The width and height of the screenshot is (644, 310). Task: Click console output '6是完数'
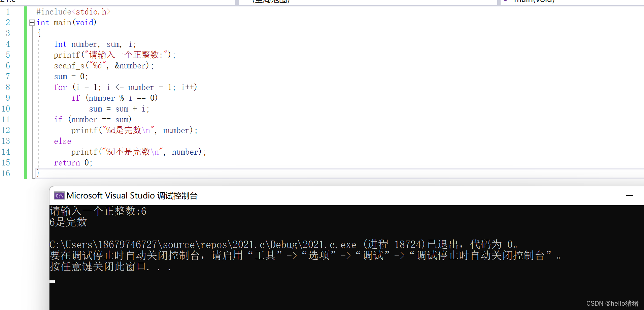pos(68,222)
